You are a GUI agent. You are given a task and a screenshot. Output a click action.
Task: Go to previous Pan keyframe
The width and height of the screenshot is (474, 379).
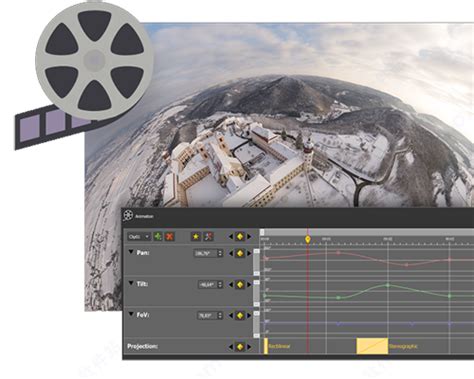pyautogui.click(x=231, y=253)
